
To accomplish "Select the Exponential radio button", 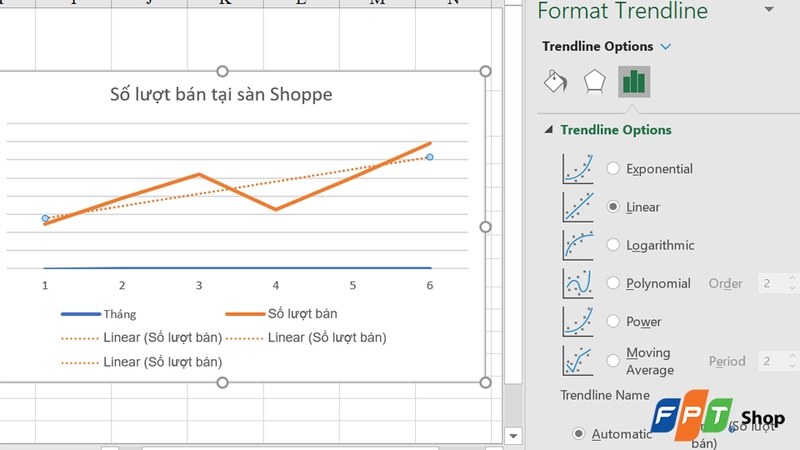I will [x=613, y=168].
